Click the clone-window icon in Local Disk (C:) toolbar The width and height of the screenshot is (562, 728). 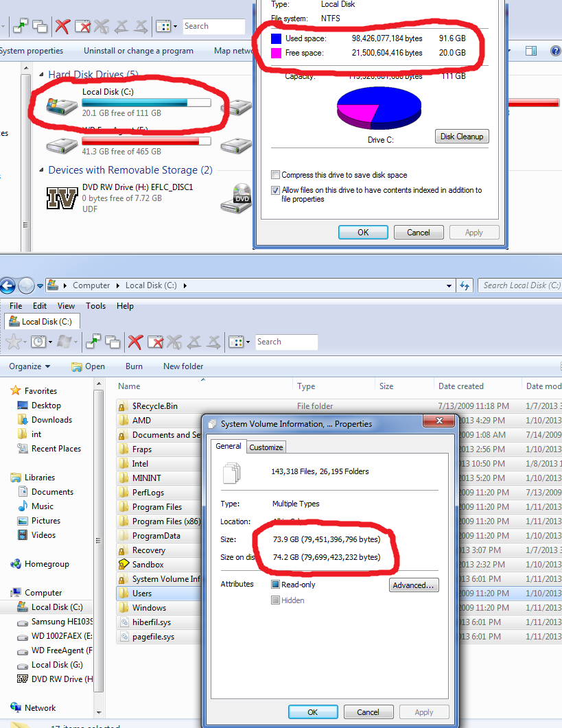[113, 342]
